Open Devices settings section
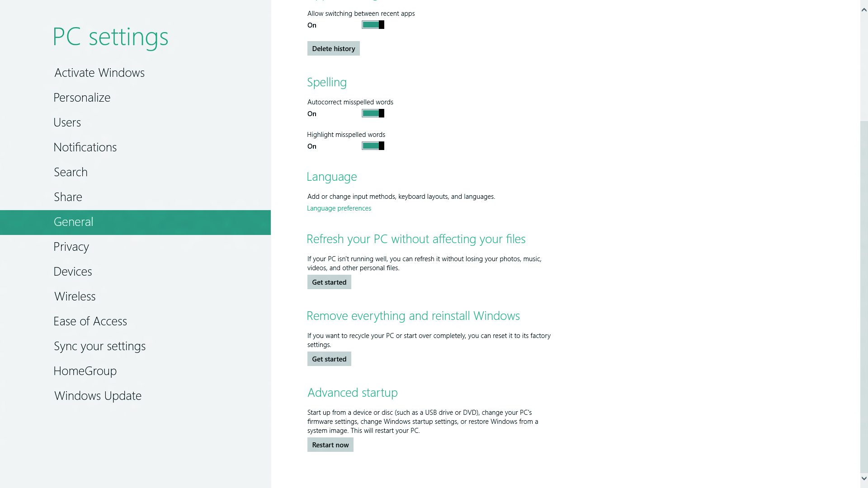Viewport: 868px width, 488px height. tap(73, 271)
